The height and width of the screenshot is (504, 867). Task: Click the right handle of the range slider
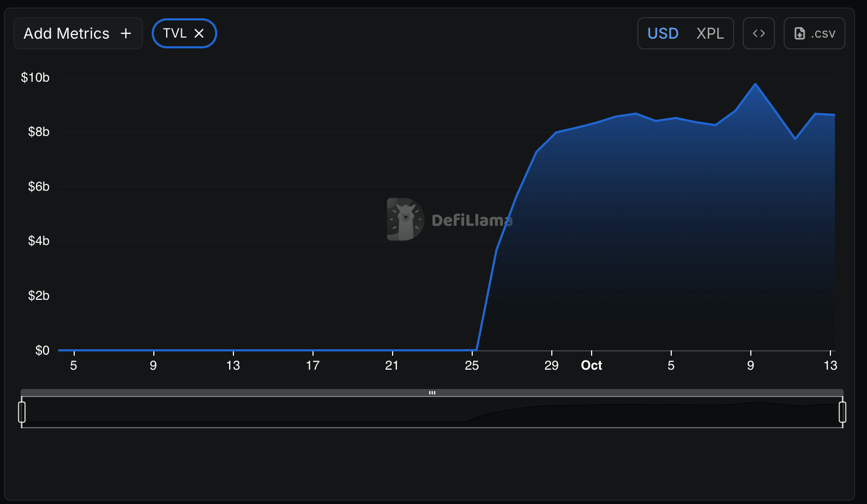(842, 412)
